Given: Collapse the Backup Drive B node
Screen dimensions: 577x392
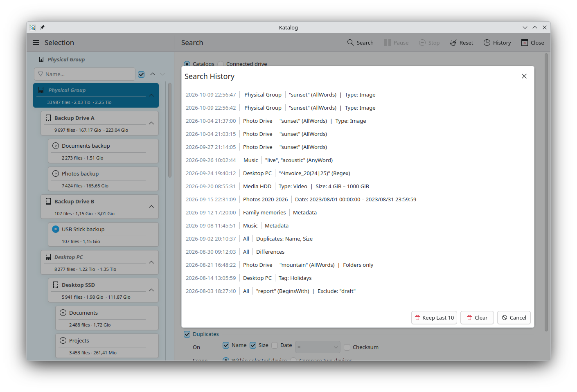Looking at the screenshot, I should click(x=151, y=207).
